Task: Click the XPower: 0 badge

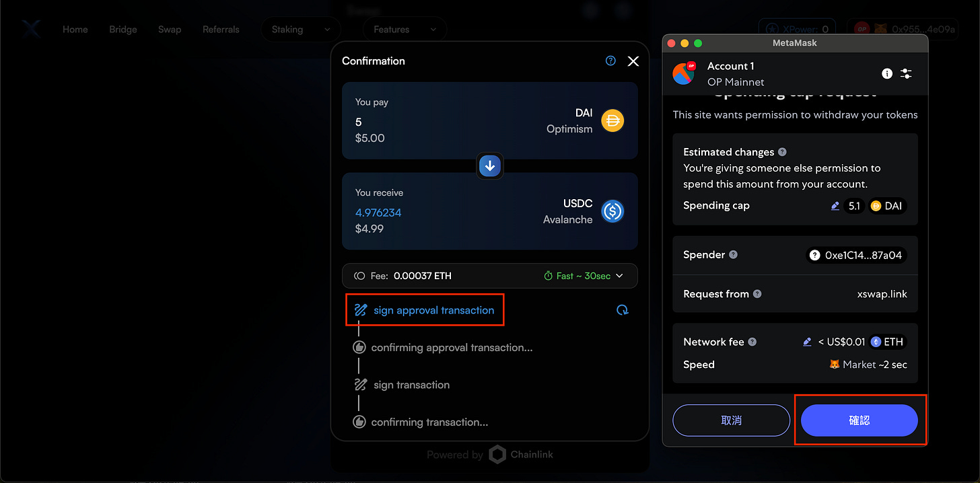Action: pos(798,30)
